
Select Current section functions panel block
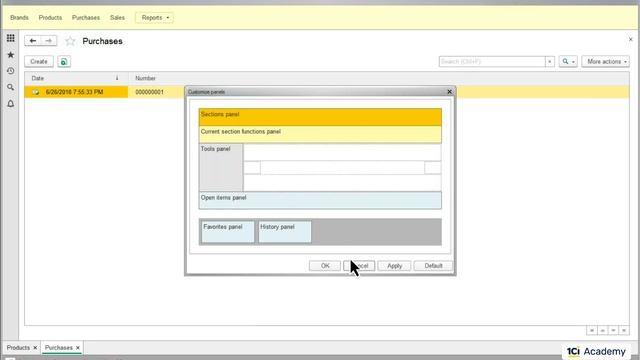[320, 134]
